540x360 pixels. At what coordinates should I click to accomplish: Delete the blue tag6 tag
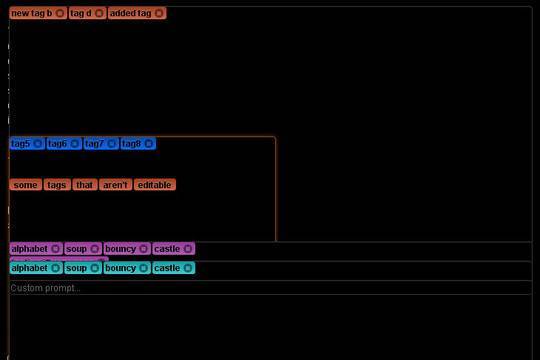(x=75, y=144)
